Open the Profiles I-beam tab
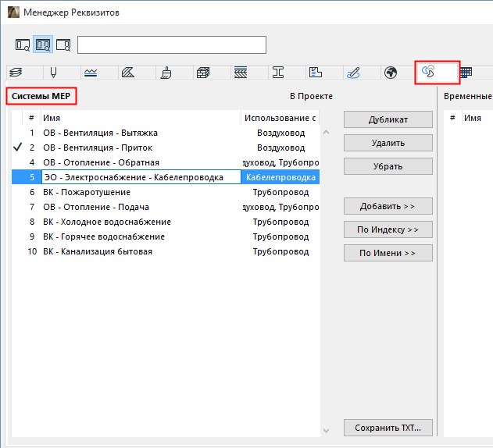 tap(278, 73)
